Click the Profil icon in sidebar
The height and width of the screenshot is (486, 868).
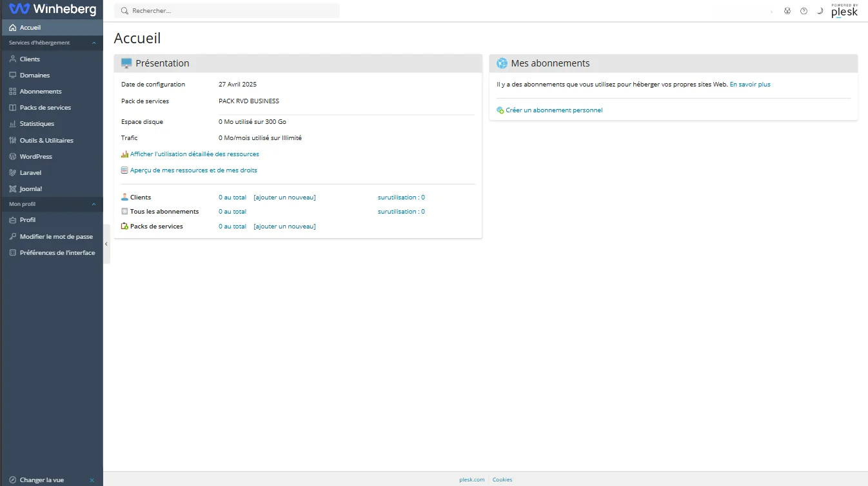click(13, 219)
